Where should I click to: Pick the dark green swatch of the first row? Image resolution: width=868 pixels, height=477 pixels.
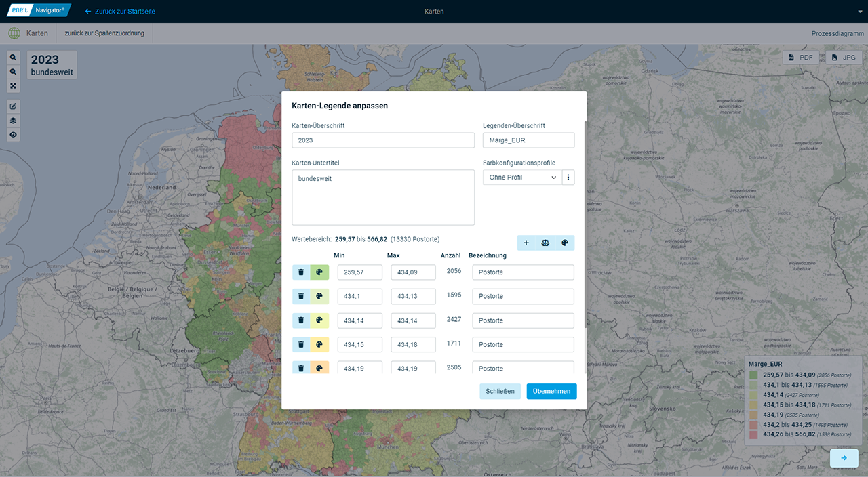click(319, 272)
